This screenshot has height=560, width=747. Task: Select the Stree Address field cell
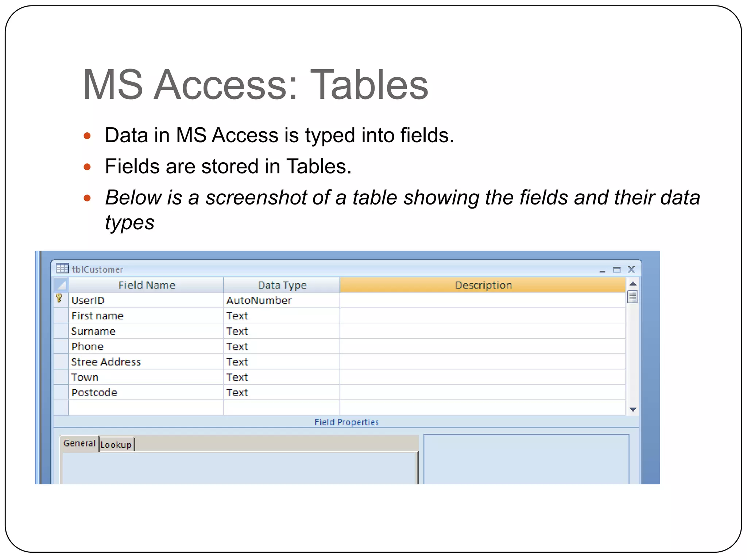point(146,362)
